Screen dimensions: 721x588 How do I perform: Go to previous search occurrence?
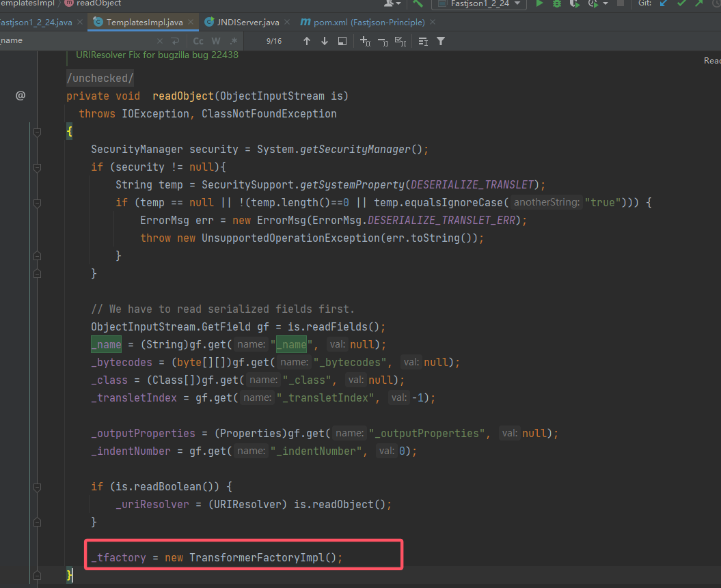(307, 42)
